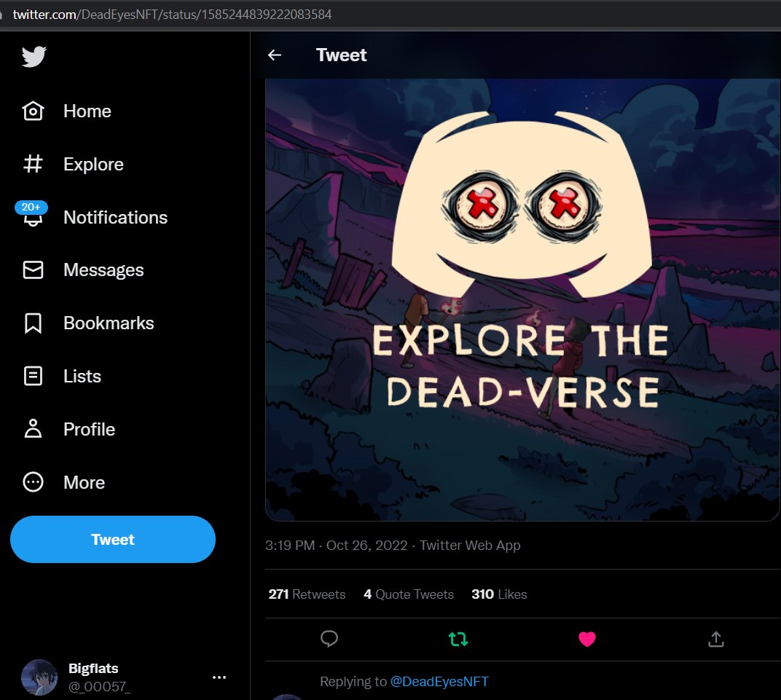Viewport: 781px width, 700px height.
Task: View the 4 Quote Tweets list
Action: 409,594
